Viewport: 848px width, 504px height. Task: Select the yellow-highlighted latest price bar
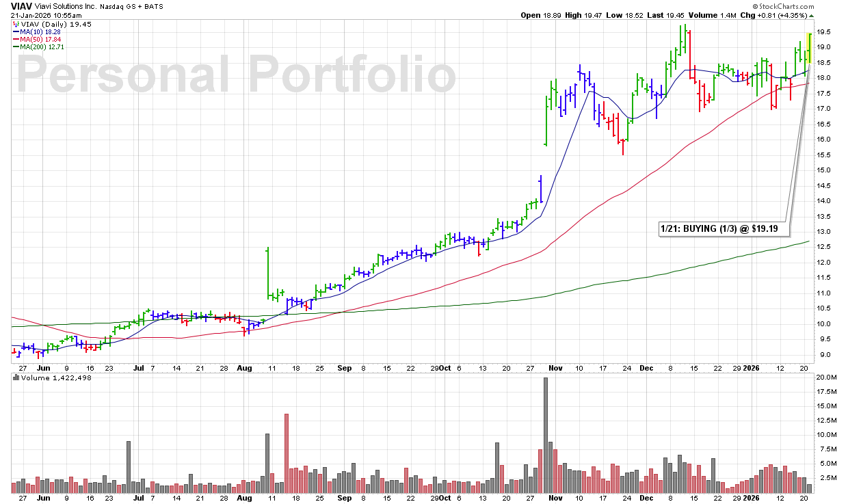(x=810, y=48)
